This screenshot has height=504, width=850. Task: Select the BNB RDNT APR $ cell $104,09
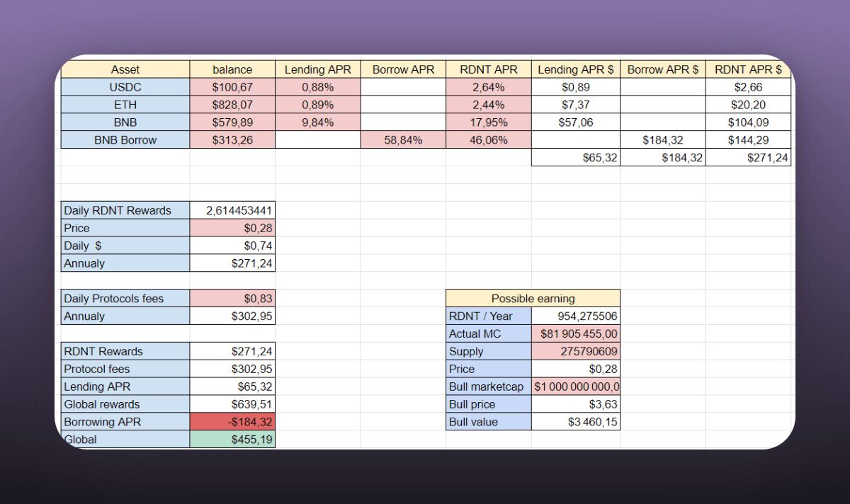748,122
